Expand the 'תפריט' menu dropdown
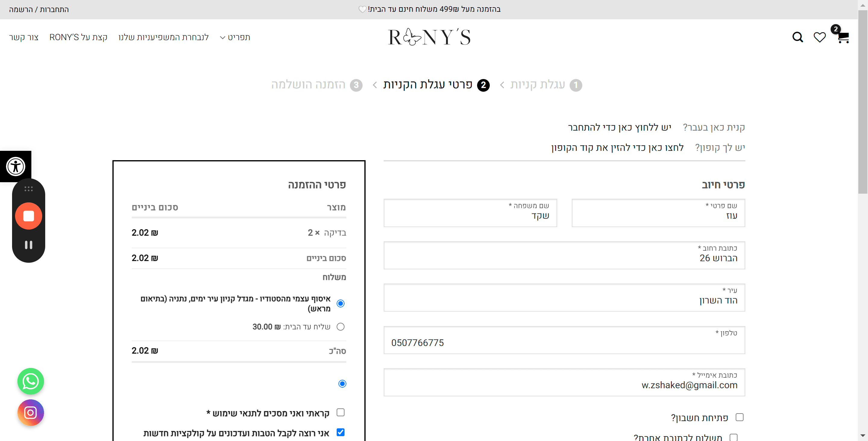868x441 pixels. click(235, 37)
